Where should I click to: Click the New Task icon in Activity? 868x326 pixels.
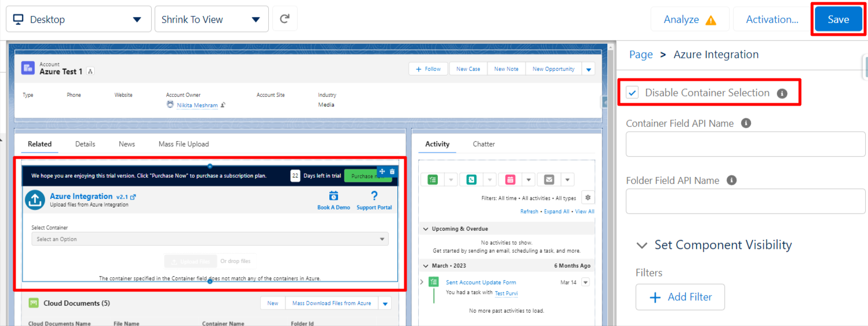(433, 179)
